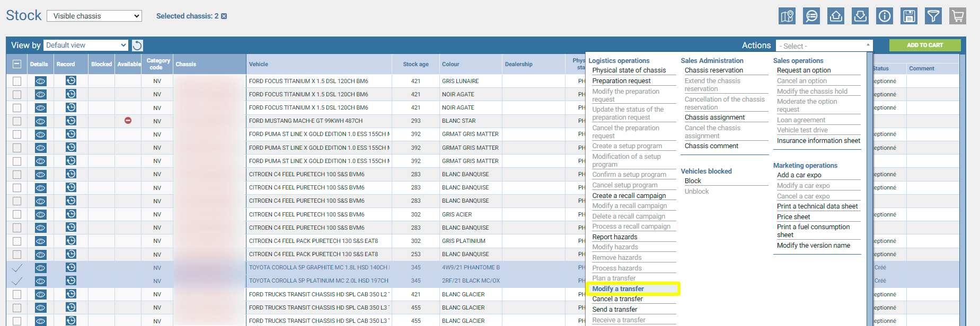Screen dimensions: 980x326
Task: Check the C4 GRIS ACIER row checkbox
Action: 17,214
